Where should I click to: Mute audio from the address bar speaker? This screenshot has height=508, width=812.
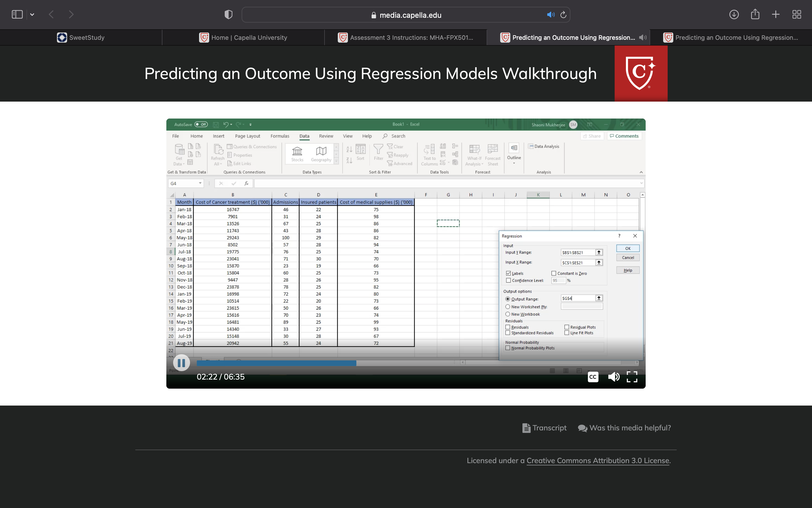[551, 15]
